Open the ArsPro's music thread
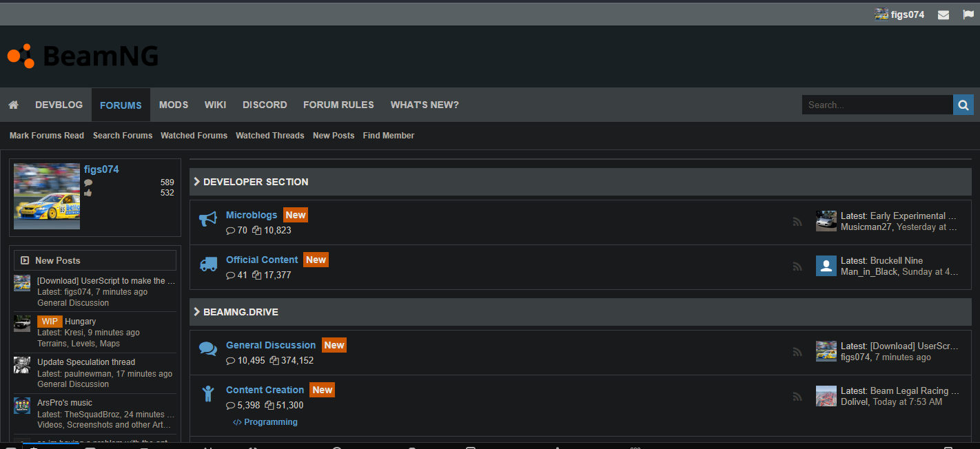This screenshot has width=980, height=449. pos(65,403)
